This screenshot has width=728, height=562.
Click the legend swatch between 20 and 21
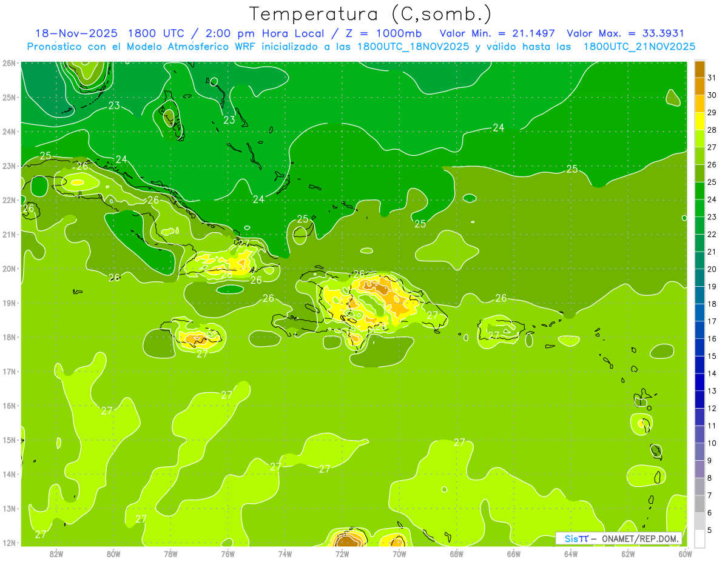pos(700,261)
